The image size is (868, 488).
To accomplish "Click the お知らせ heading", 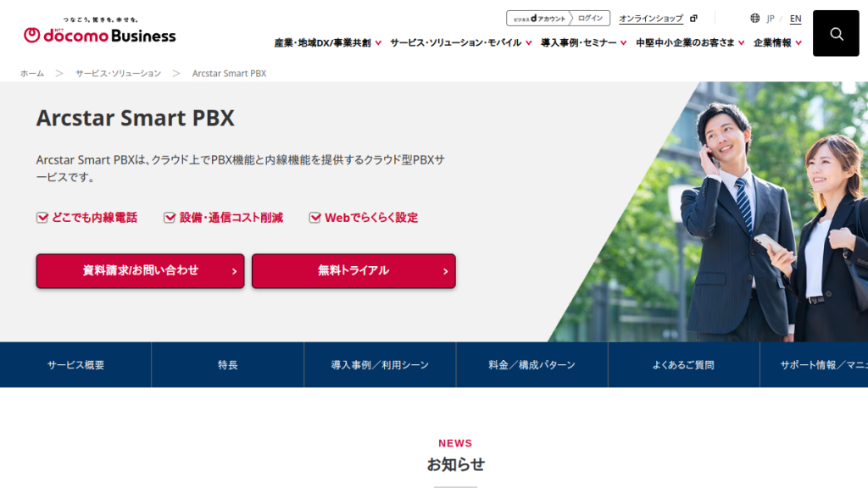I will (x=455, y=464).
